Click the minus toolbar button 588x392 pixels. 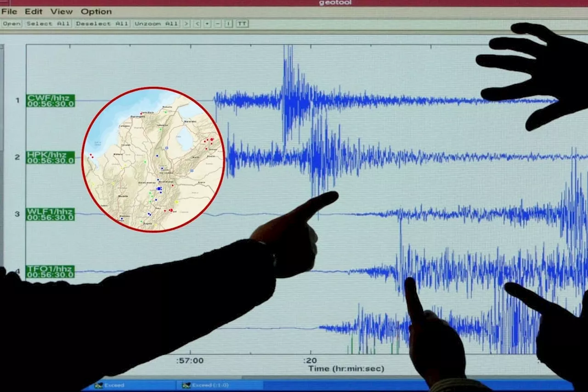click(218, 23)
